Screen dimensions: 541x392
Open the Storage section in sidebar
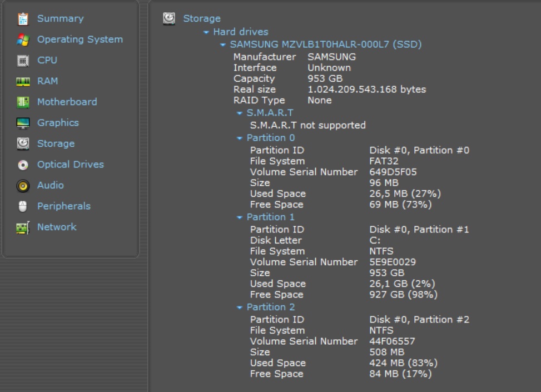click(x=56, y=144)
